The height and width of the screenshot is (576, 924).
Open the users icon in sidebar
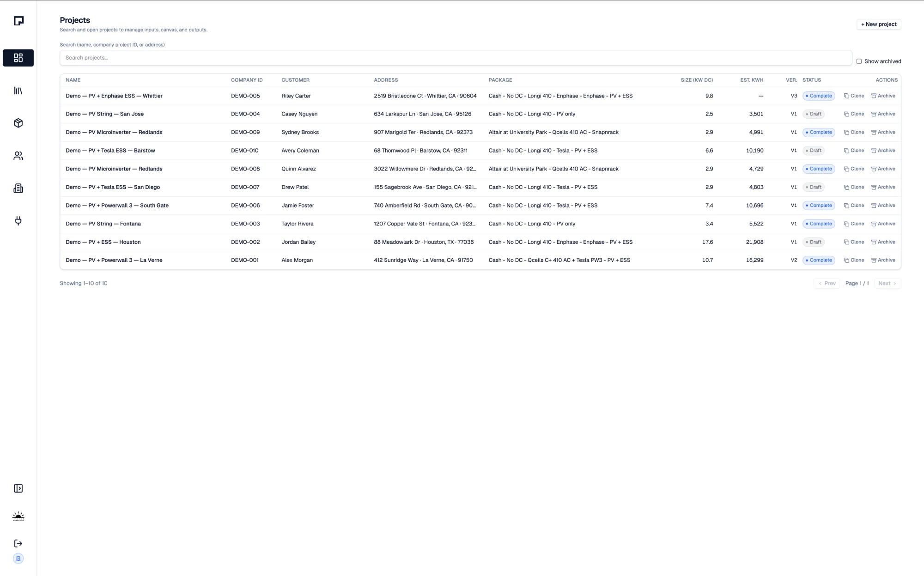pos(18,156)
